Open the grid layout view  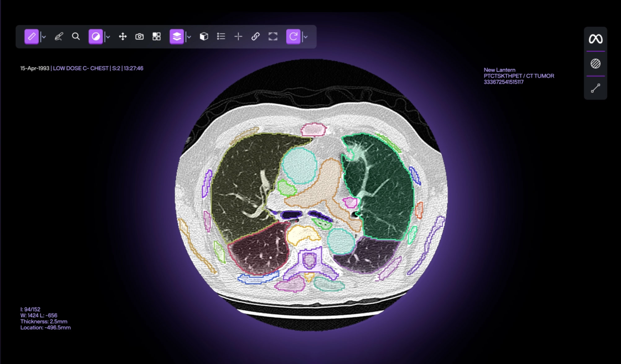pos(157,37)
